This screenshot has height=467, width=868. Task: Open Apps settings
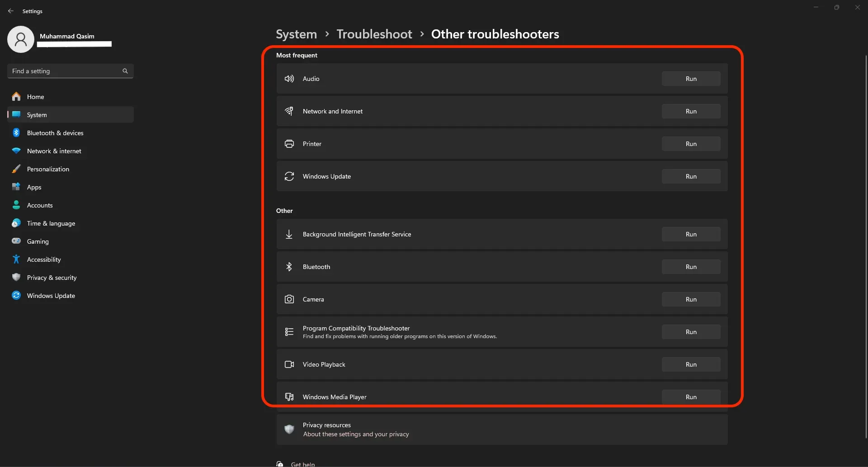(71, 187)
